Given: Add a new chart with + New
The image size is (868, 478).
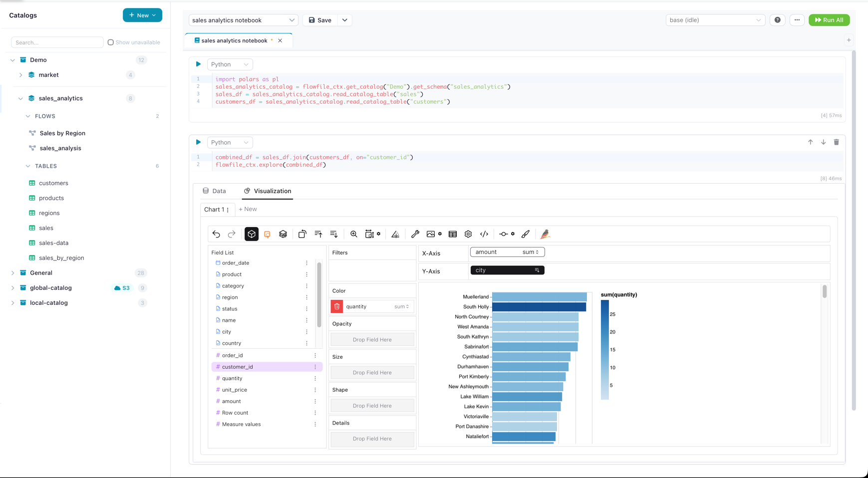Looking at the screenshot, I should 248,209.
